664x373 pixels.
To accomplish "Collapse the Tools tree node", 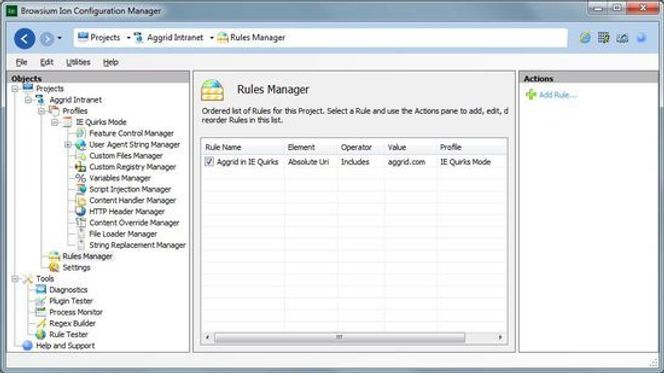I will pyautogui.click(x=15, y=279).
